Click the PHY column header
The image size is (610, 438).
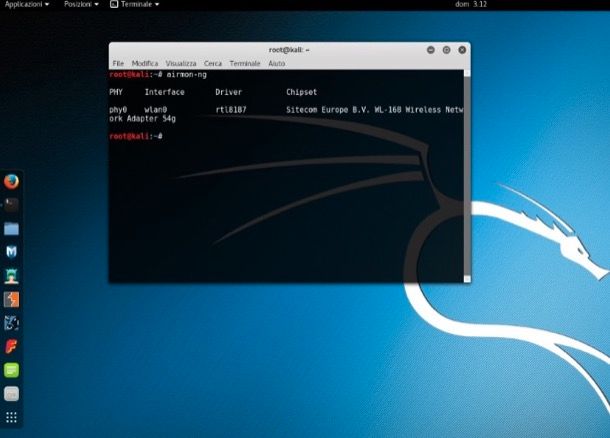point(116,92)
